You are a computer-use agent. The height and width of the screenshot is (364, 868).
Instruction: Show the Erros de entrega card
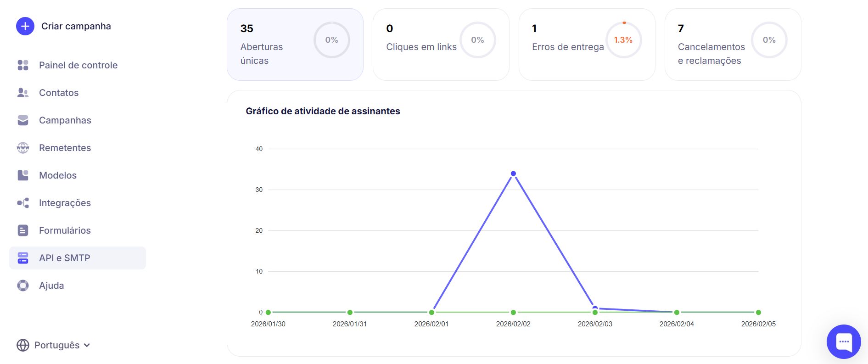coord(587,45)
